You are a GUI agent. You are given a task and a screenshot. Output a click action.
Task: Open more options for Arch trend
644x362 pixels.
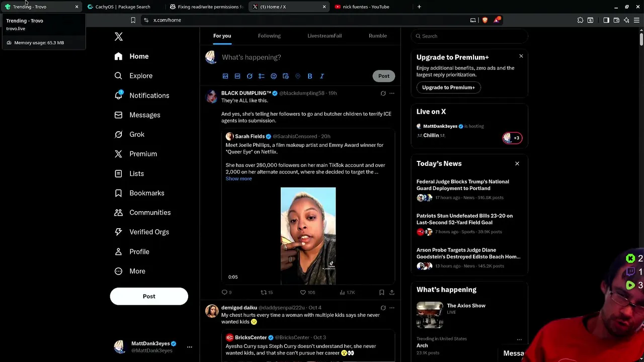[x=519, y=339]
